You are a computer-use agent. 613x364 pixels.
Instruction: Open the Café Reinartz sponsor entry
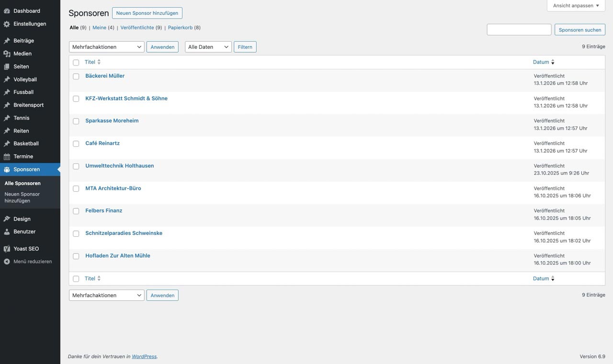[102, 143]
